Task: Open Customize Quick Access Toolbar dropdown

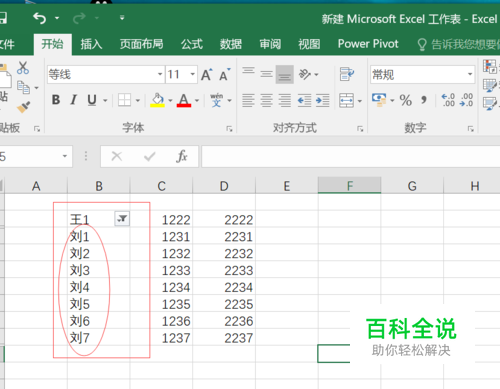Action: tap(122, 18)
